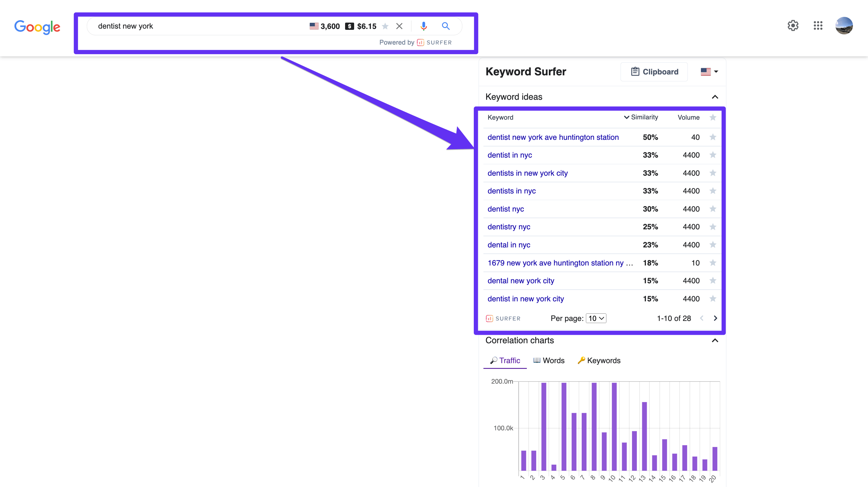Image resolution: width=868 pixels, height=487 pixels.
Task: Click the Google Search blue magnifying glass icon
Action: click(x=445, y=26)
